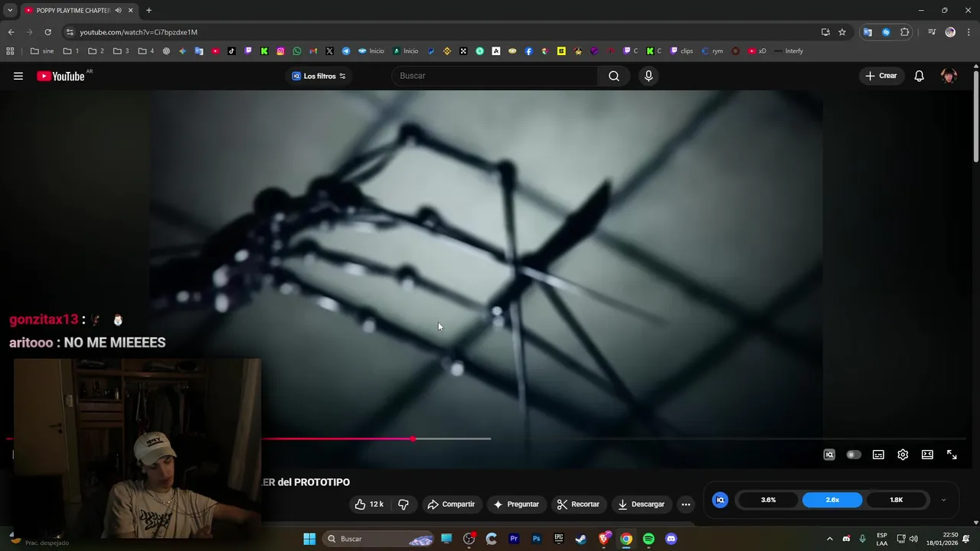Image resolution: width=980 pixels, height=551 pixels.
Task: Click the browser address bar URL
Action: pos(139,32)
